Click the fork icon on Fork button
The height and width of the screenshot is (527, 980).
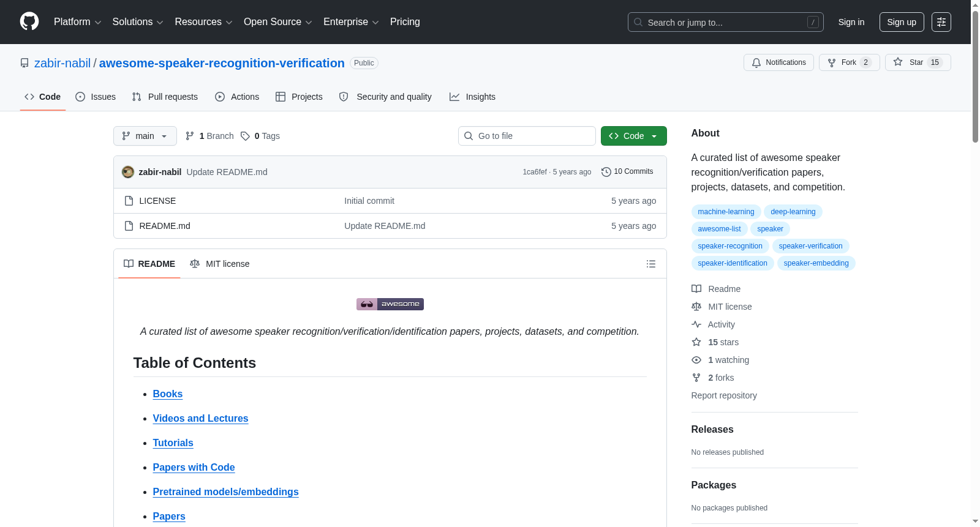832,62
